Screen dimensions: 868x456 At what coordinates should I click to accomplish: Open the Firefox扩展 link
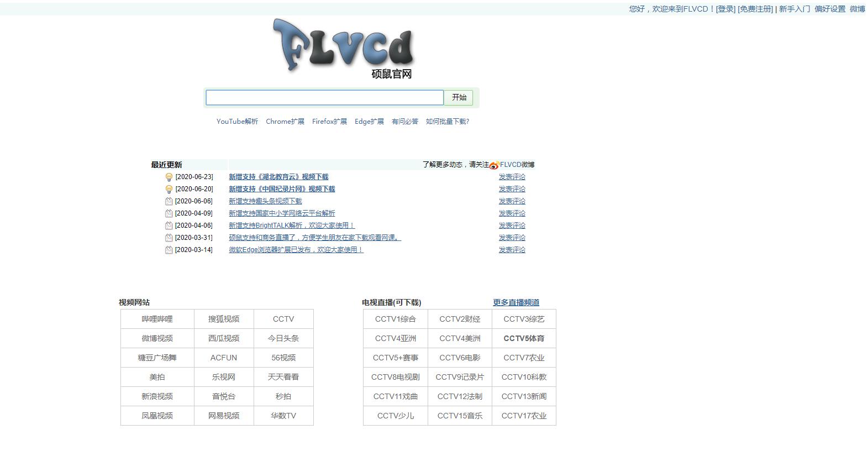pyautogui.click(x=329, y=122)
